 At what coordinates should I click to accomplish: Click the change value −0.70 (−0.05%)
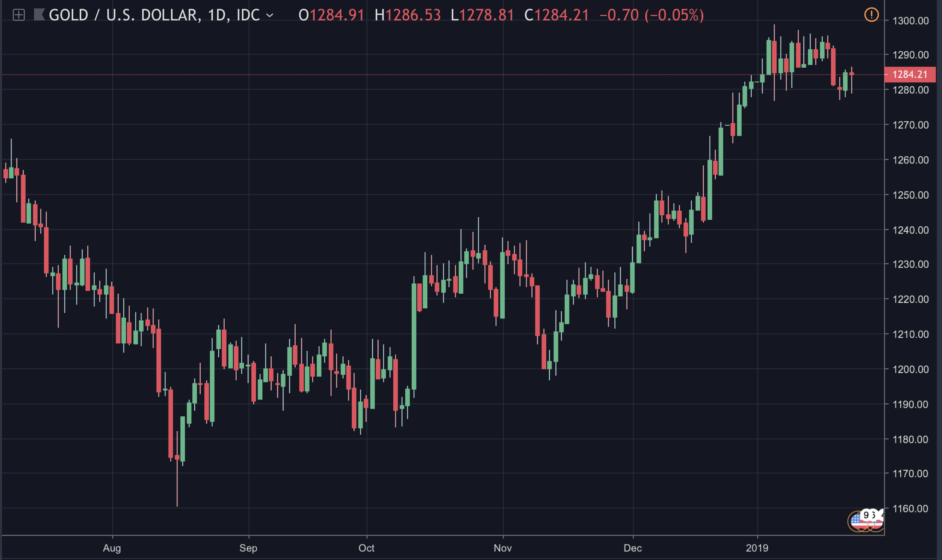pyautogui.click(x=652, y=15)
